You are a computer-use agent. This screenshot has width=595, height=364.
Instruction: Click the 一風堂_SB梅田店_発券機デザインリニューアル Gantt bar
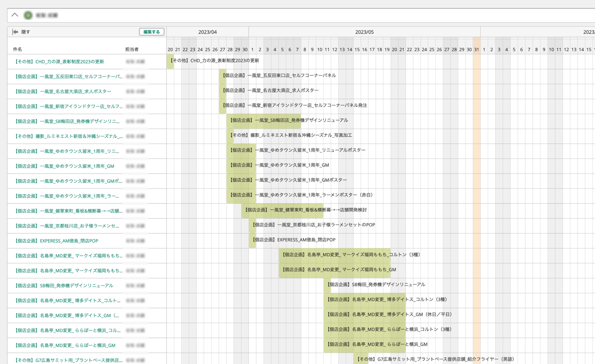point(263,120)
